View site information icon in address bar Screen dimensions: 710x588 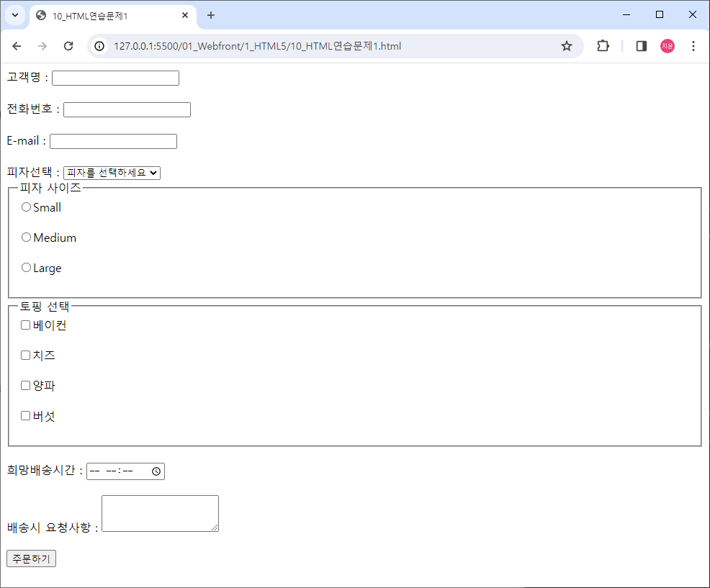pos(99,46)
